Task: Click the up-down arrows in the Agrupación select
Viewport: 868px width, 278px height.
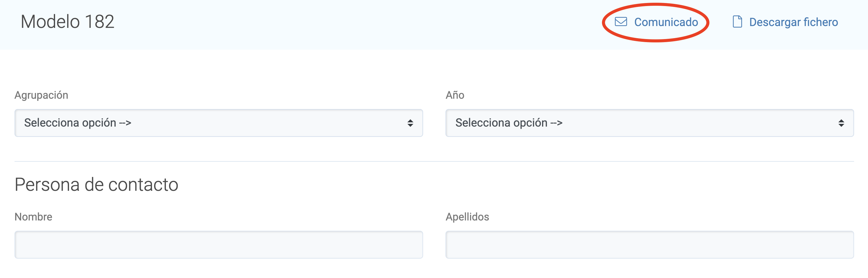Action: point(410,123)
